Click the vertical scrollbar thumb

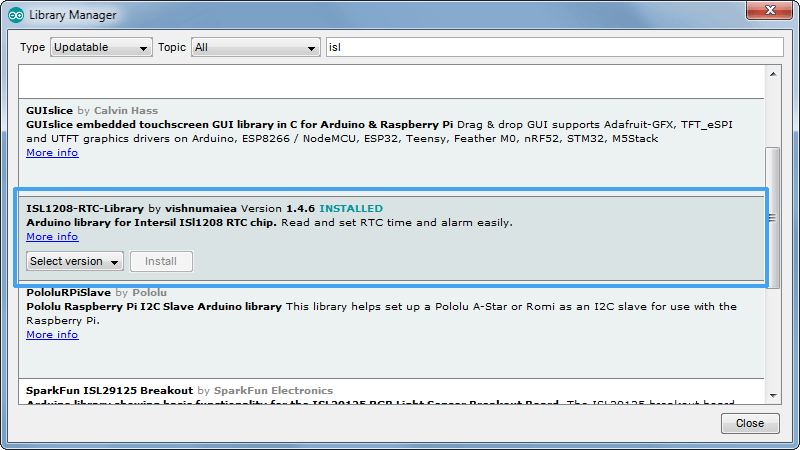tap(772, 218)
